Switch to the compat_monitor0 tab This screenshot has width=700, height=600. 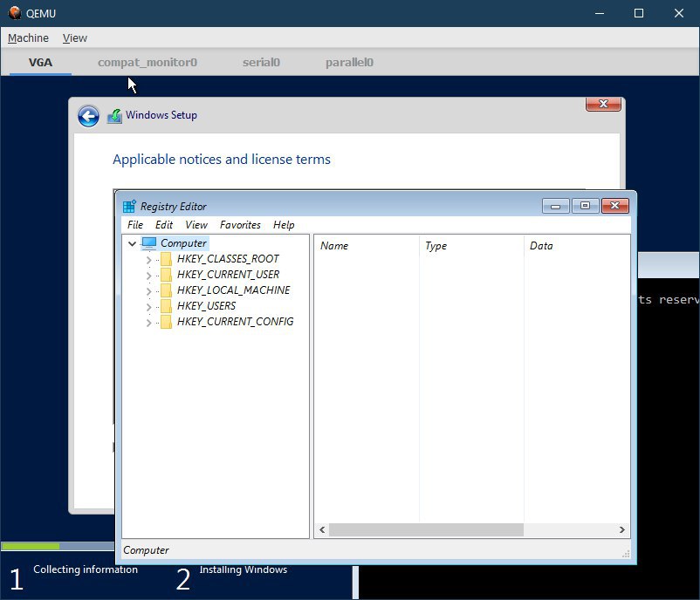148,62
